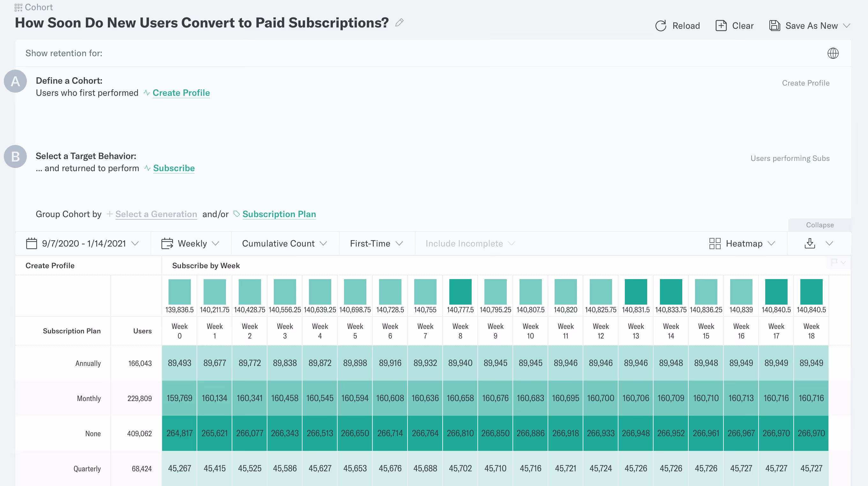Click the Reload icon
This screenshot has height=486, width=868.
(661, 25)
